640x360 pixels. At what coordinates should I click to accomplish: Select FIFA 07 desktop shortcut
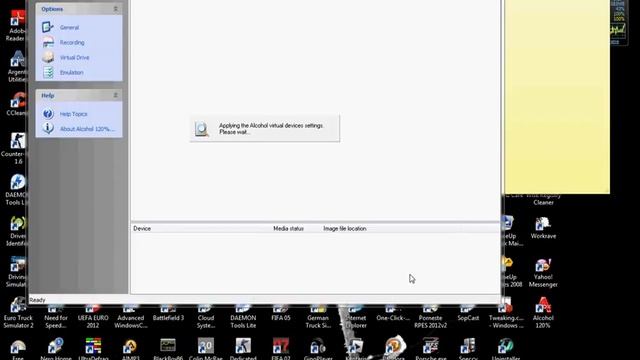pos(281,349)
